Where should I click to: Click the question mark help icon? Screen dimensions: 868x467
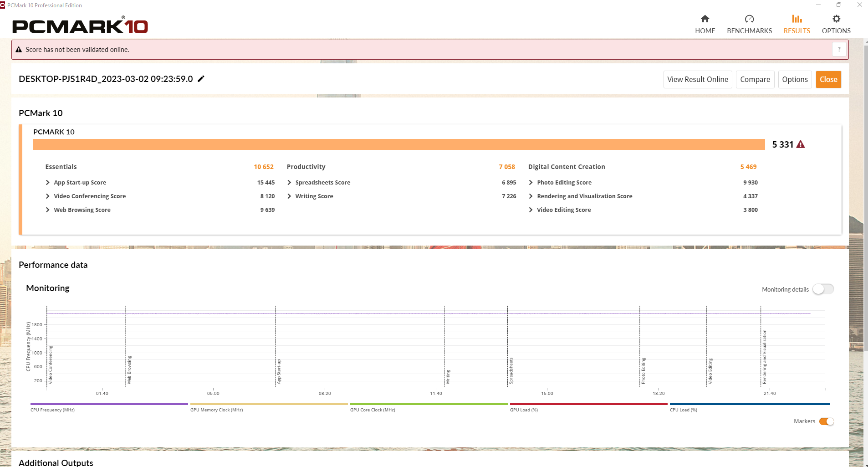(839, 49)
